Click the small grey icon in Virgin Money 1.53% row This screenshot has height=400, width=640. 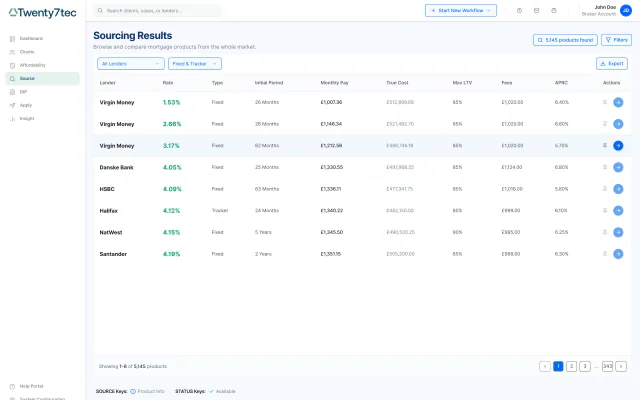605,102
